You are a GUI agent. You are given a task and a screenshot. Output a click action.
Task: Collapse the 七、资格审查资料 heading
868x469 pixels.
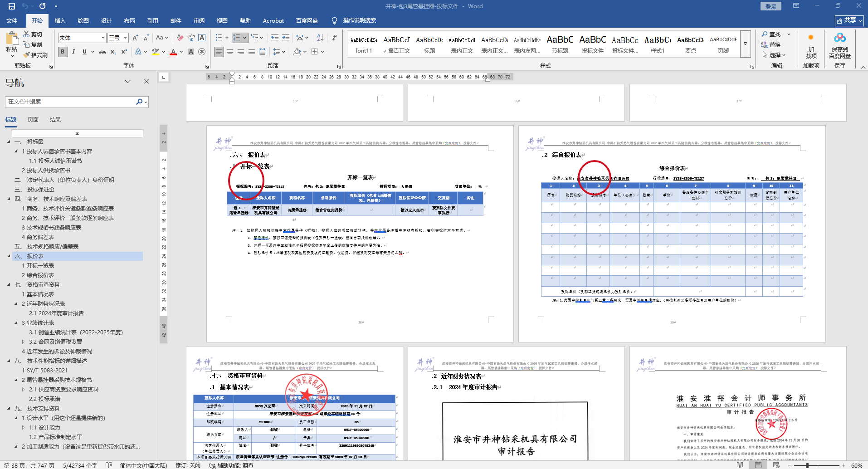pyautogui.click(x=9, y=285)
